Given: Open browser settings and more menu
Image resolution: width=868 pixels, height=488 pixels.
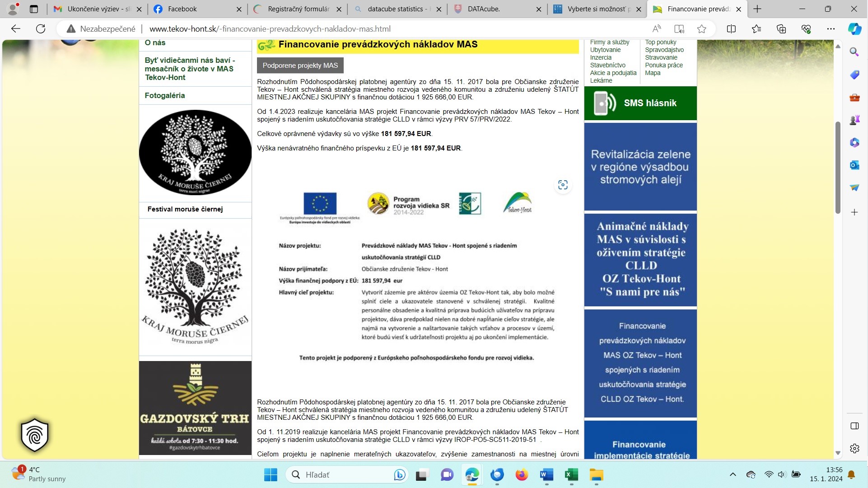Looking at the screenshot, I should (831, 29).
